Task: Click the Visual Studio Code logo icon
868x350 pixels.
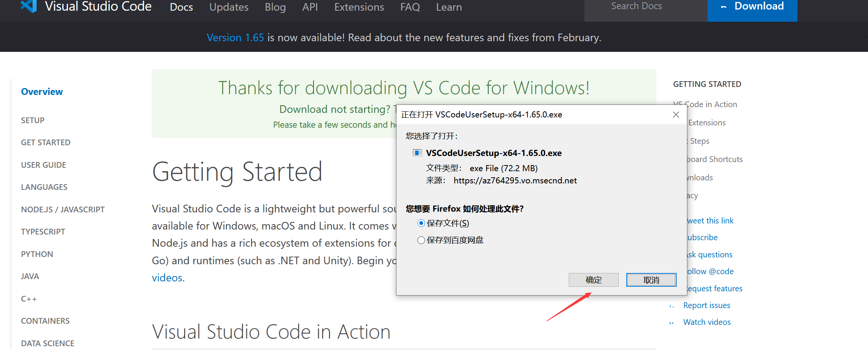Action: coord(27,6)
